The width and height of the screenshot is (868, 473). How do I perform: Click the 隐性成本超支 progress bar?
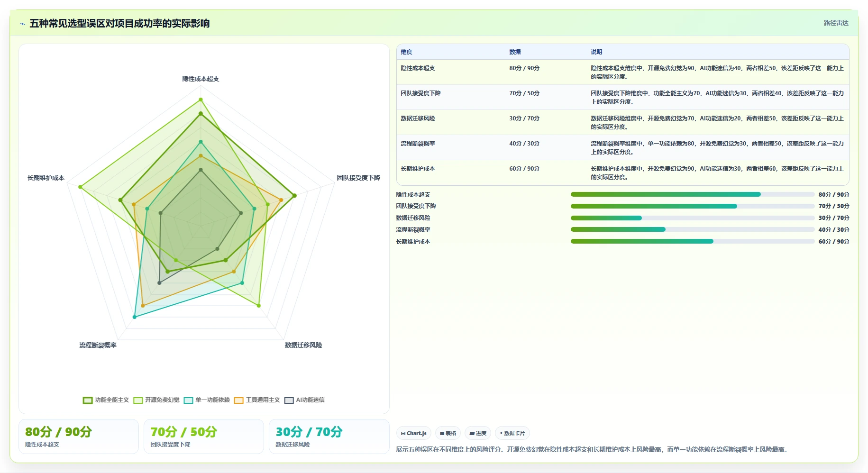coord(693,194)
